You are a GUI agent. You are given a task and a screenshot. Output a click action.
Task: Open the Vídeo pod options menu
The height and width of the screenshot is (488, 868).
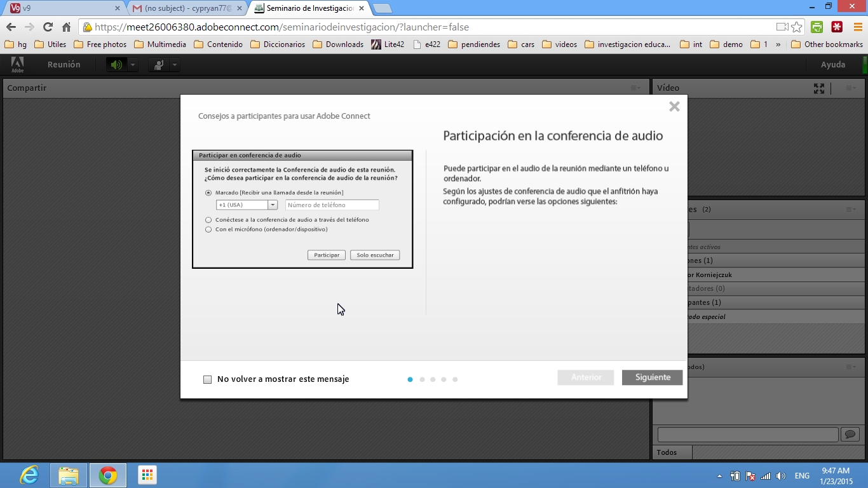851,88
